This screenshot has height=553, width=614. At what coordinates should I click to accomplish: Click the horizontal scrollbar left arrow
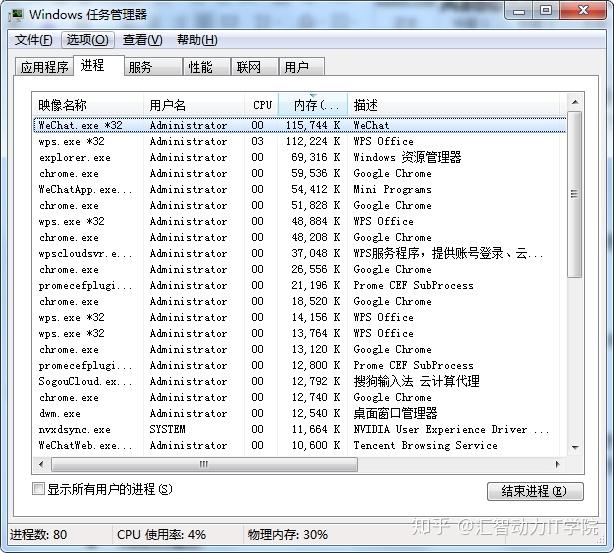pos(41,464)
